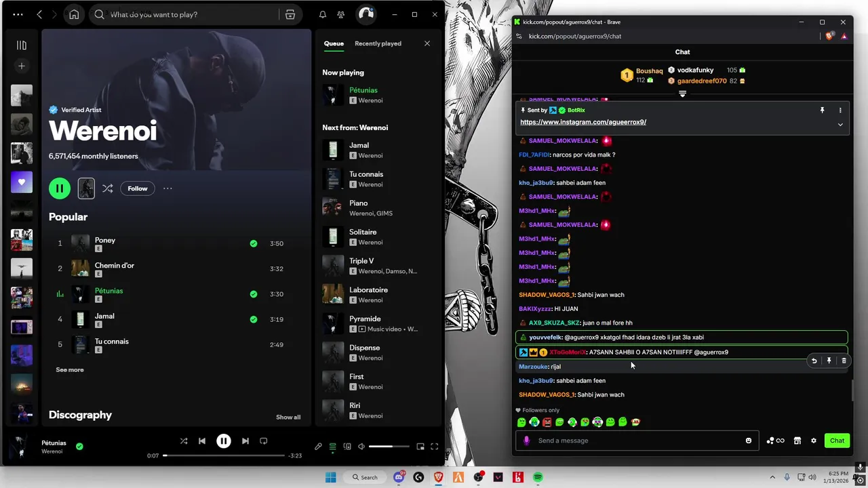Switch to Recently played tab

[378, 43]
